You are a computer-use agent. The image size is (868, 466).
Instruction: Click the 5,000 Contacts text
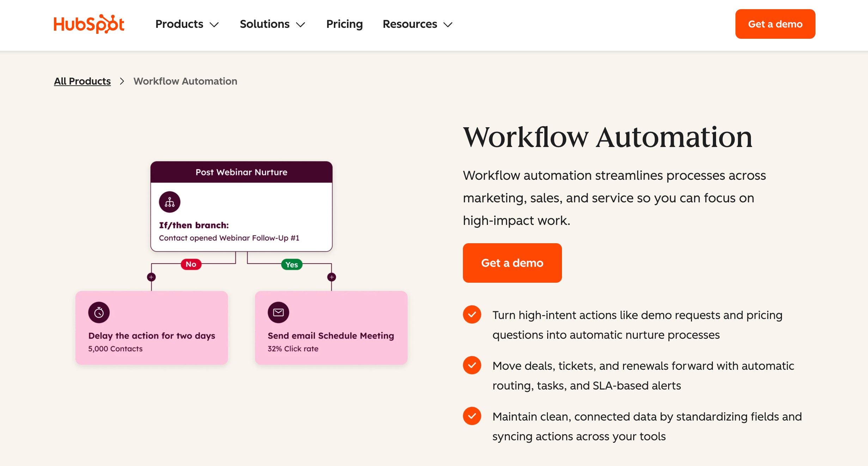point(115,349)
